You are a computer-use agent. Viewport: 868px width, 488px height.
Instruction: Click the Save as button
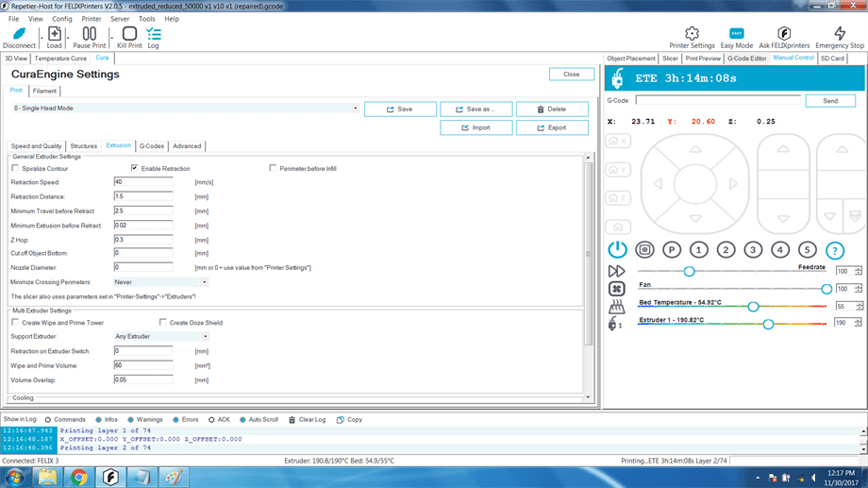pos(476,109)
